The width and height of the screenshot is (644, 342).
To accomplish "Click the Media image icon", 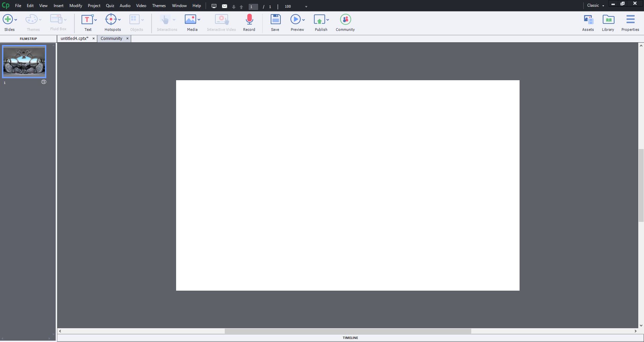I will point(190,20).
